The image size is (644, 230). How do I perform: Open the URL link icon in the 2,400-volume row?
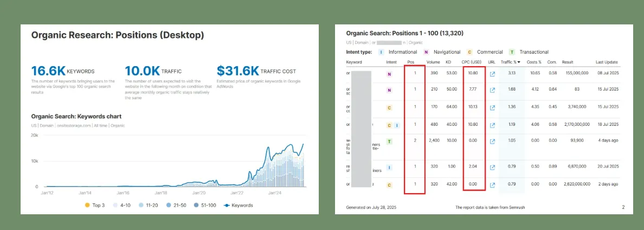click(x=492, y=142)
